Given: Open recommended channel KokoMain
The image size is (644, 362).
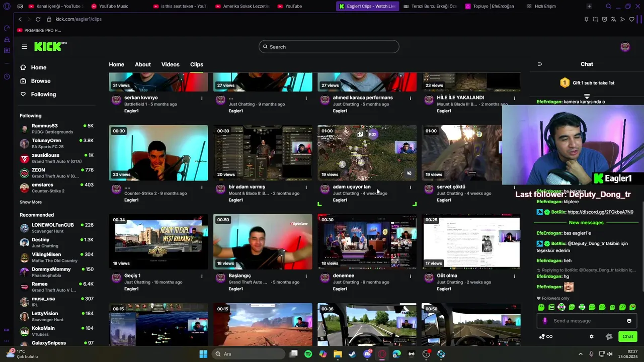Looking at the screenshot, I should (56, 331).
